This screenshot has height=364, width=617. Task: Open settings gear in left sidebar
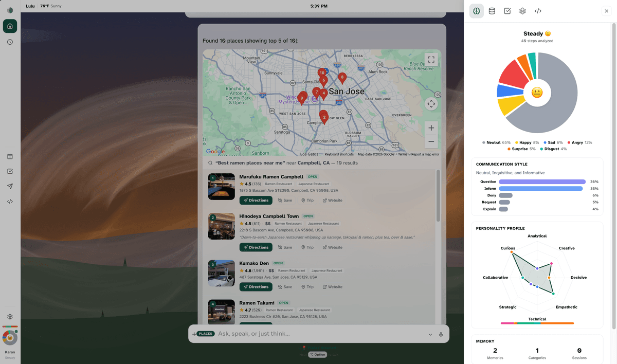click(x=10, y=317)
